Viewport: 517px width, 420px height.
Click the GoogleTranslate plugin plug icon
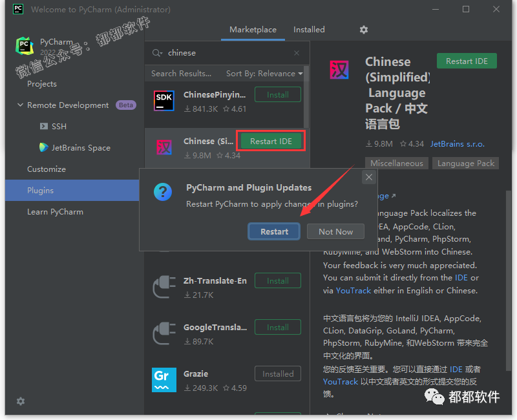point(164,333)
